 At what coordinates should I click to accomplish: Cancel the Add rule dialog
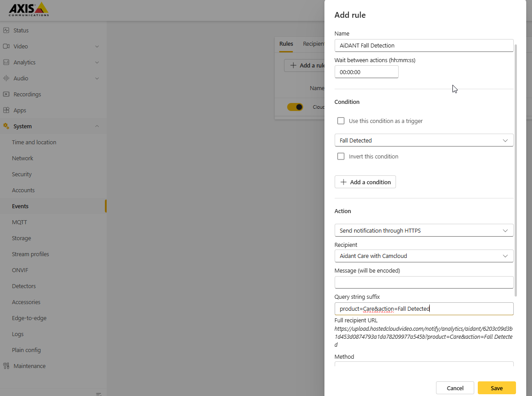pos(455,388)
